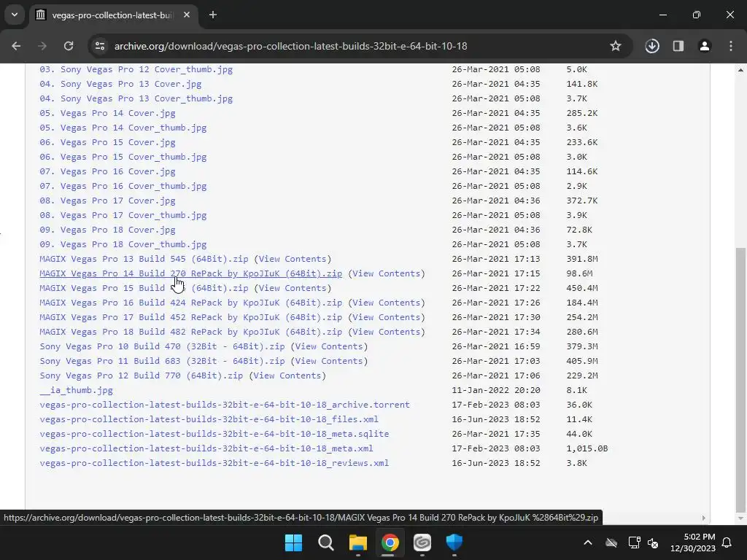View Contents of Sony Vegas Pro 10 zip
Screen dimensions: 747x560
pos(329,346)
